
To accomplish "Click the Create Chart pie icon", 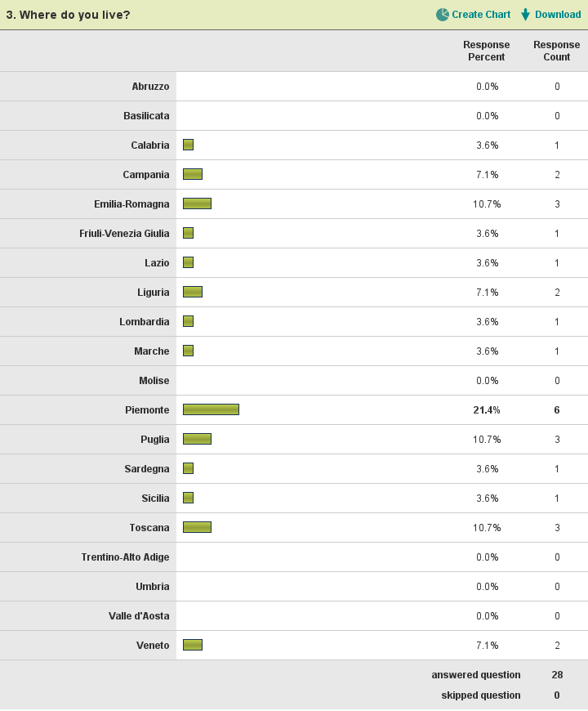I will (x=443, y=15).
